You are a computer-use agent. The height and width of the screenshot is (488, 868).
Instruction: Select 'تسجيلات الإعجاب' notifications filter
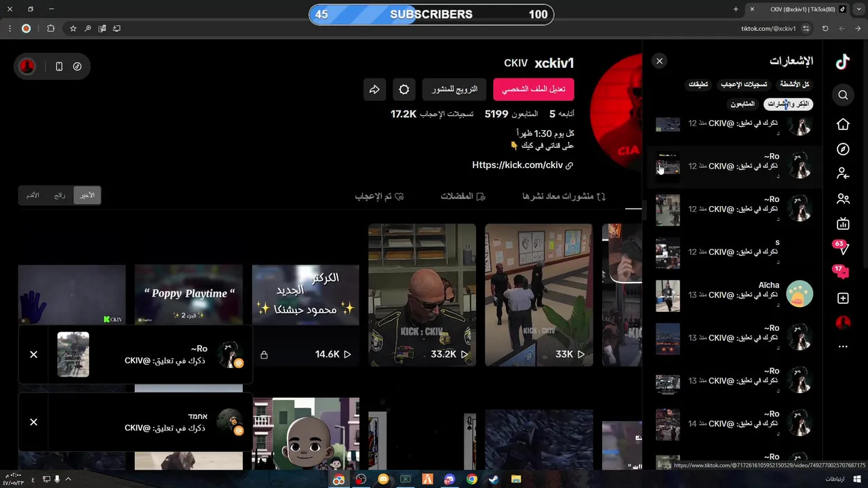(744, 85)
